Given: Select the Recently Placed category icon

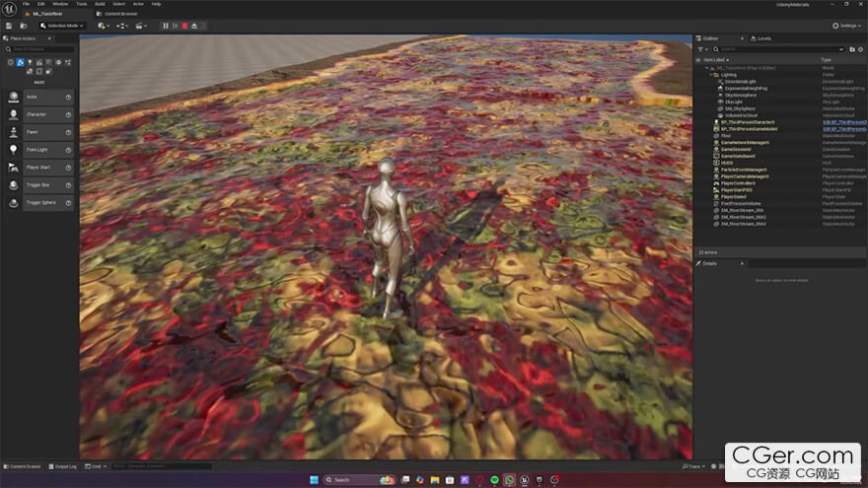Looking at the screenshot, I should click(x=11, y=62).
